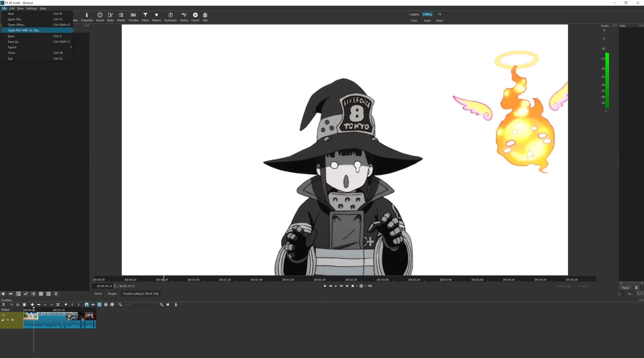Select the FX layout
The image size is (644, 358).
click(x=439, y=14)
